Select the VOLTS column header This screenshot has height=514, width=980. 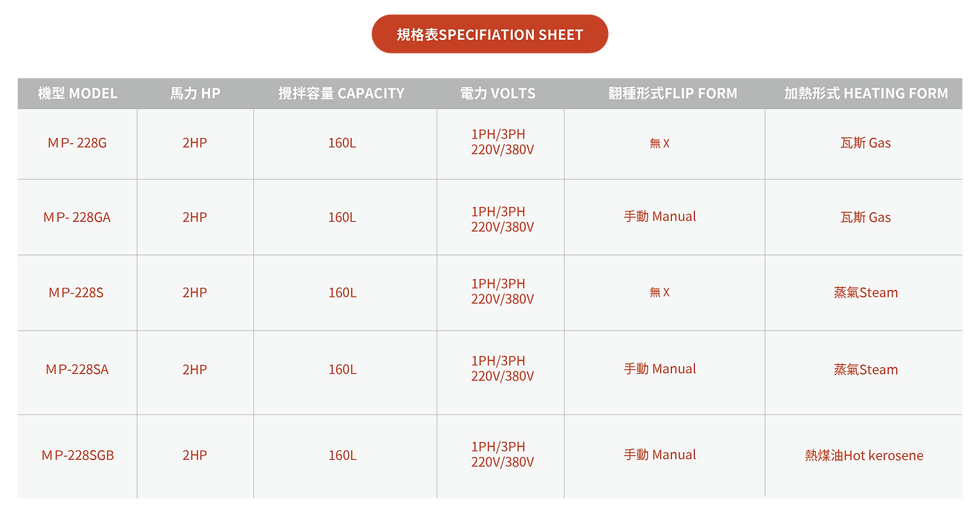pyautogui.click(x=497, y=93)
